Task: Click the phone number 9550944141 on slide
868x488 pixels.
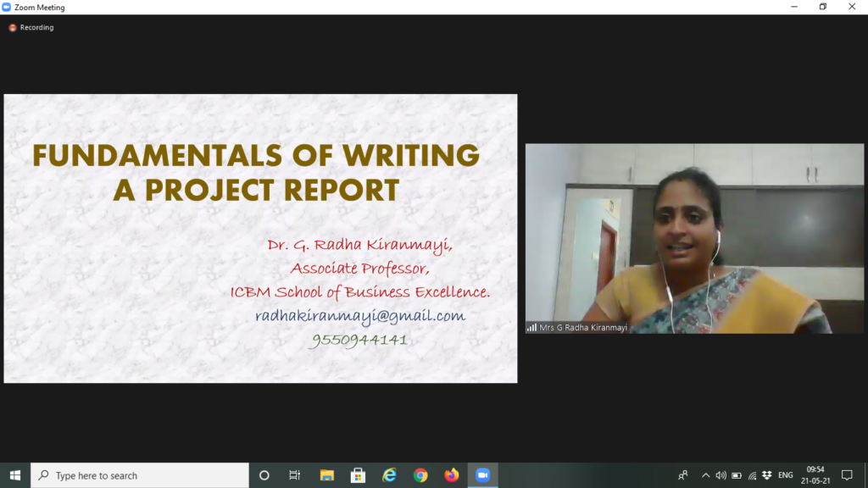Action: click(359, 340)
